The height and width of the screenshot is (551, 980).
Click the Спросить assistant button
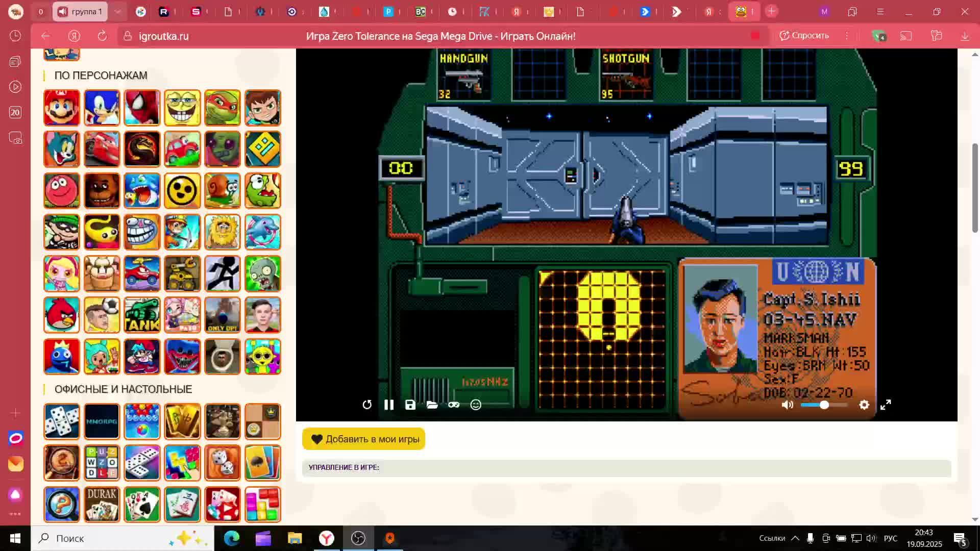coord(804,36)
